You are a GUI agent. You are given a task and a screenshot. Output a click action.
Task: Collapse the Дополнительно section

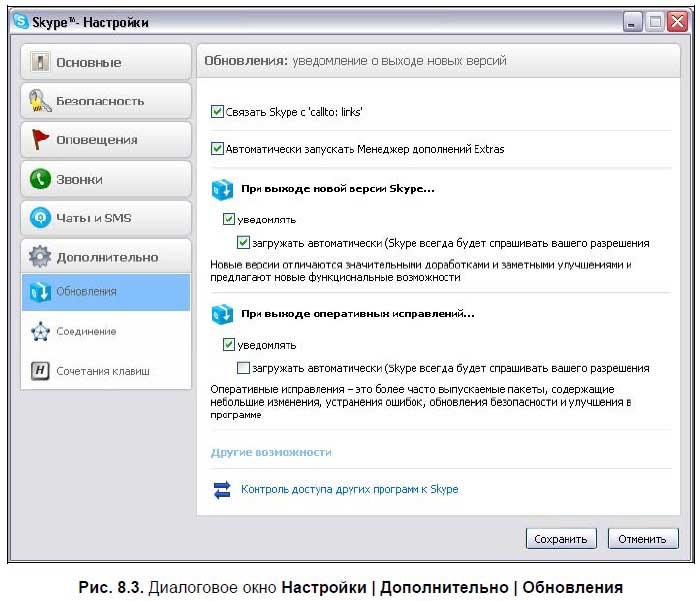106,257
